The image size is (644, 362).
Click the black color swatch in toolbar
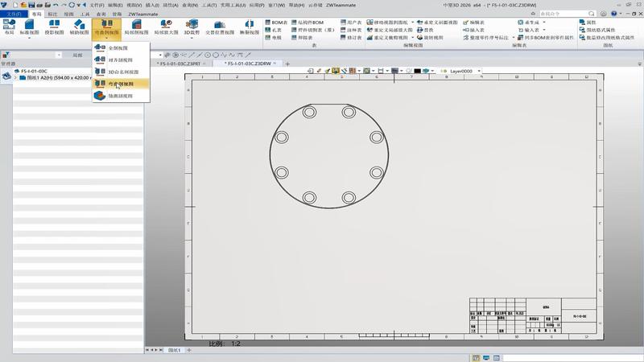418,71
